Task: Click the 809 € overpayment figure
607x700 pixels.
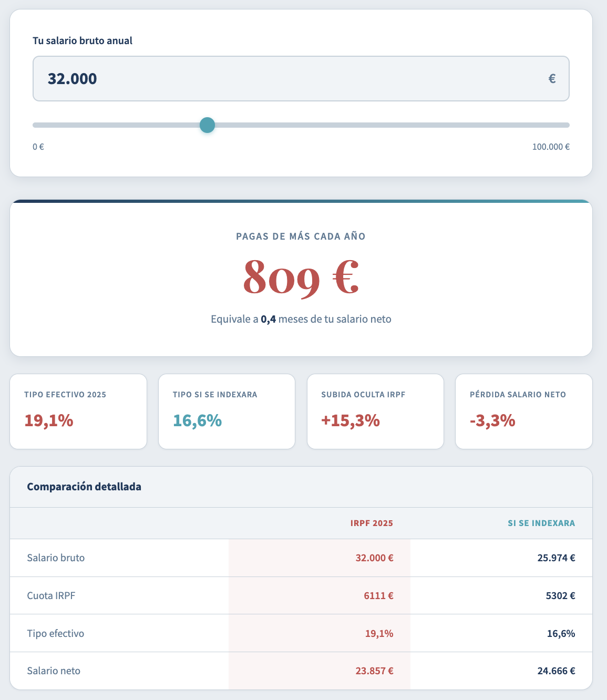Action: pos(301,277)
